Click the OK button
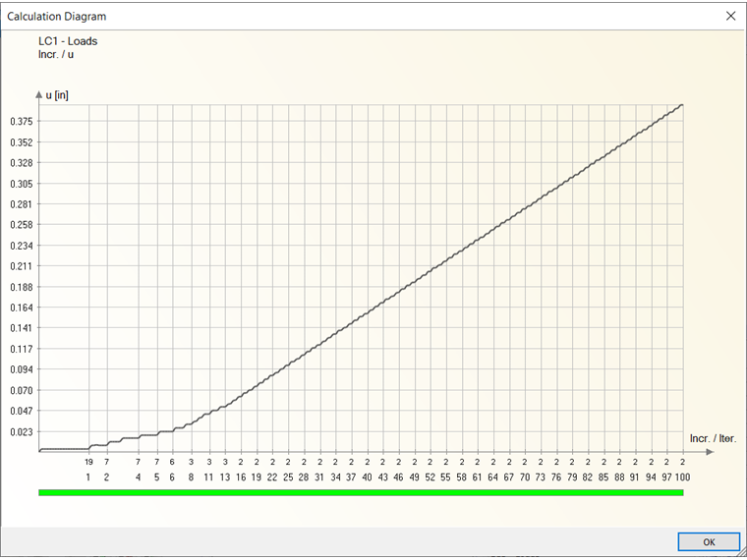747x560 pixels. 709,542
